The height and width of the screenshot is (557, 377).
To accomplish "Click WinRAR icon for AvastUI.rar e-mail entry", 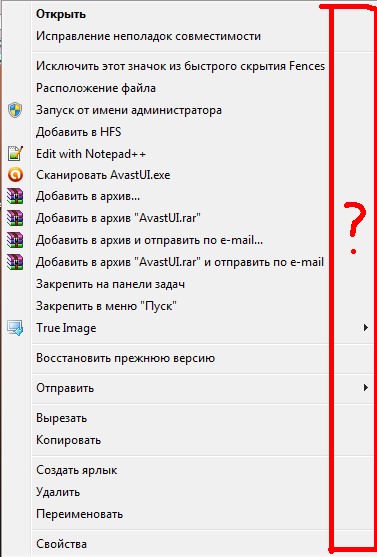I will tap(15, 262).
